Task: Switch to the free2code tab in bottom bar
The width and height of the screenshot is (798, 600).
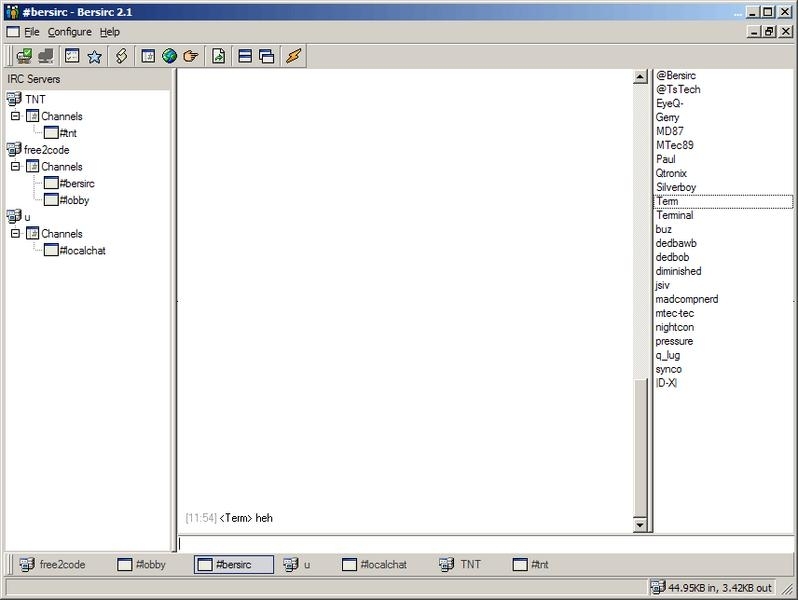Action: pyautogui.click(x=52, y=564)
